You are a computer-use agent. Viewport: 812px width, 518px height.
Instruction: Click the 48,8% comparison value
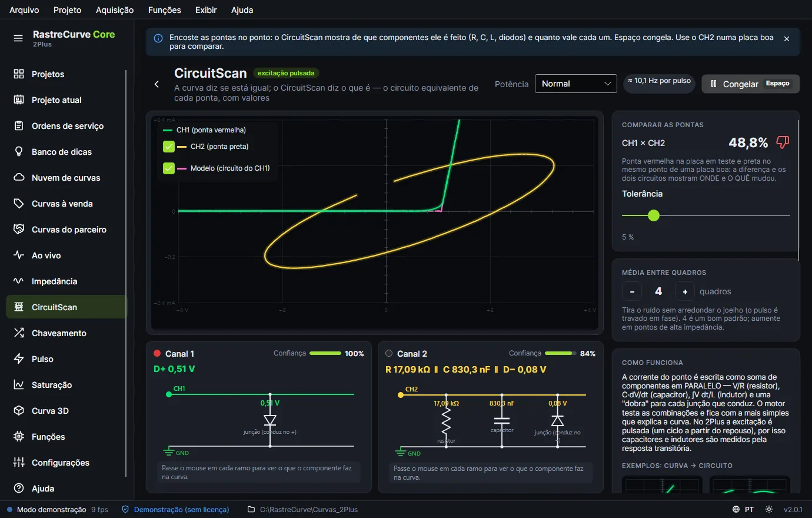click(748, 142)
